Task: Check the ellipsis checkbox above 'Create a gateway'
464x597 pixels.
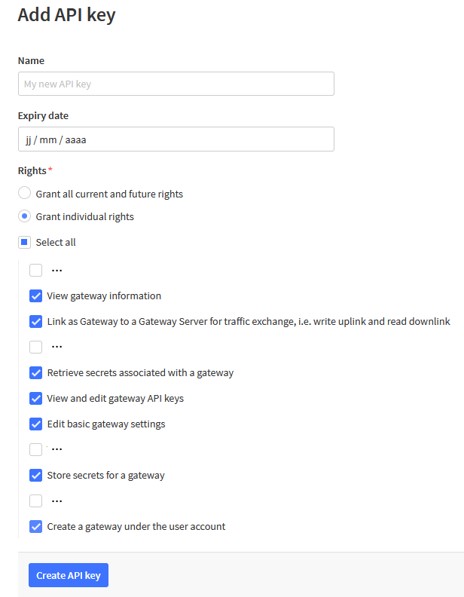Action: [36, 501]
